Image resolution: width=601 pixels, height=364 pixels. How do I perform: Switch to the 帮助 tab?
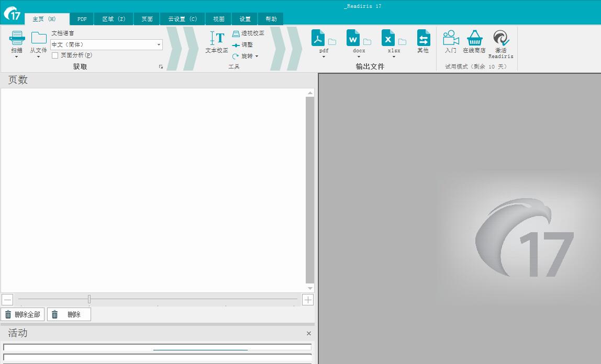pyautogui.click(x=271, y=19)
